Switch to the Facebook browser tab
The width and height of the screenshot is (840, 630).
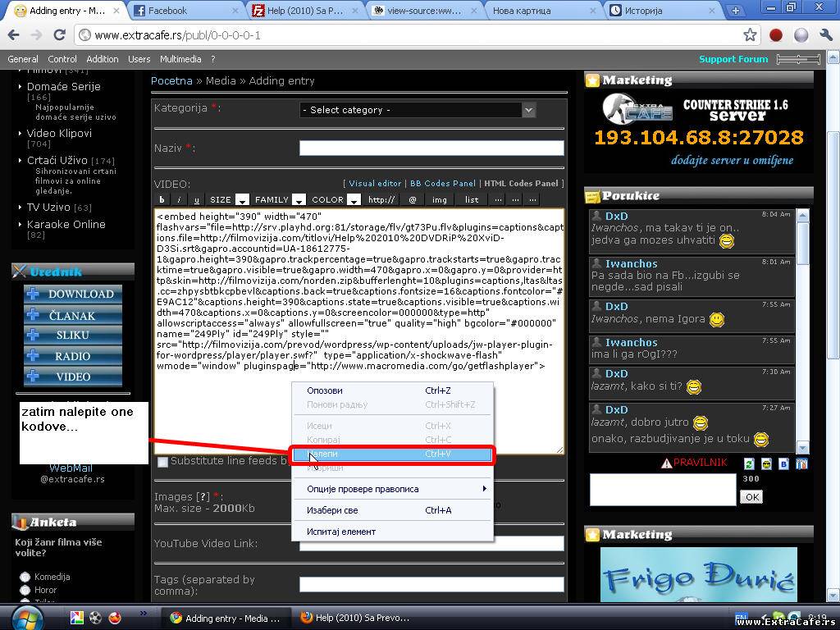(185, 11)
